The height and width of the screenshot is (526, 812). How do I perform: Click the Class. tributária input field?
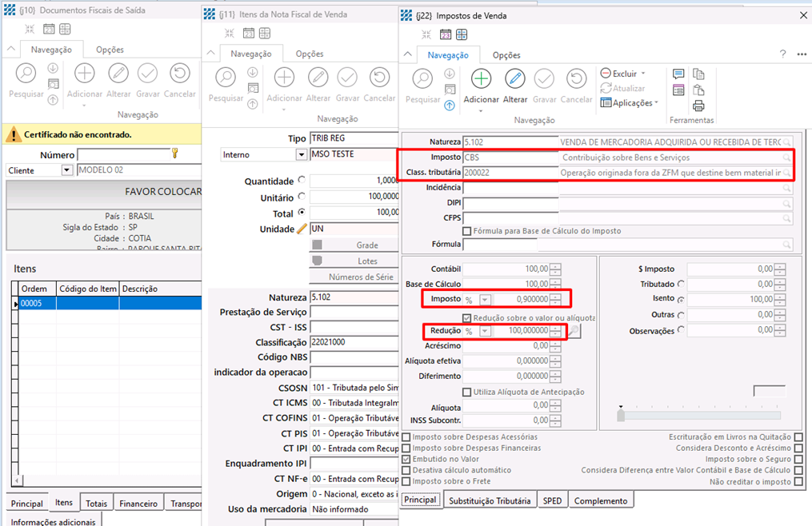pos(510,173)
